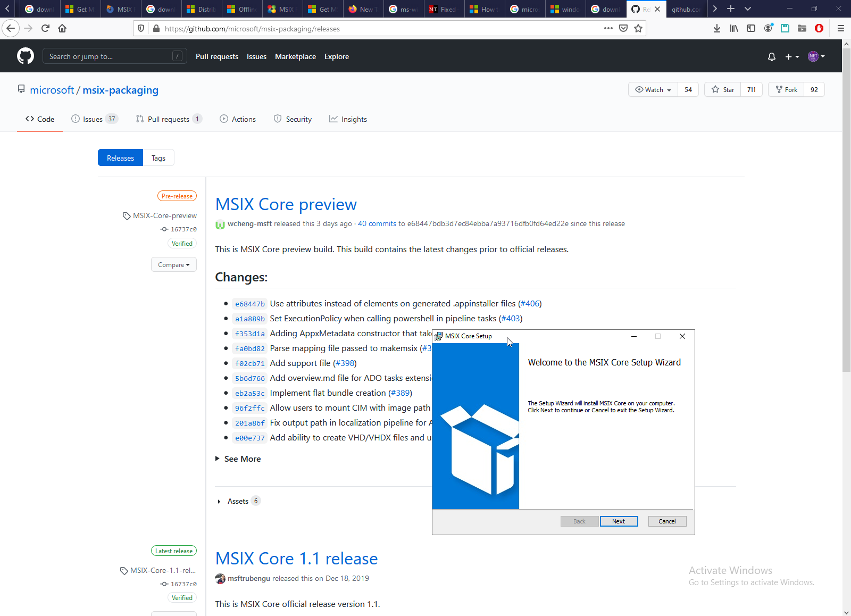Click the MSIX Core Setup window icon
The width and height of the screenshot is (851, 616).
(x=439, y=336)
